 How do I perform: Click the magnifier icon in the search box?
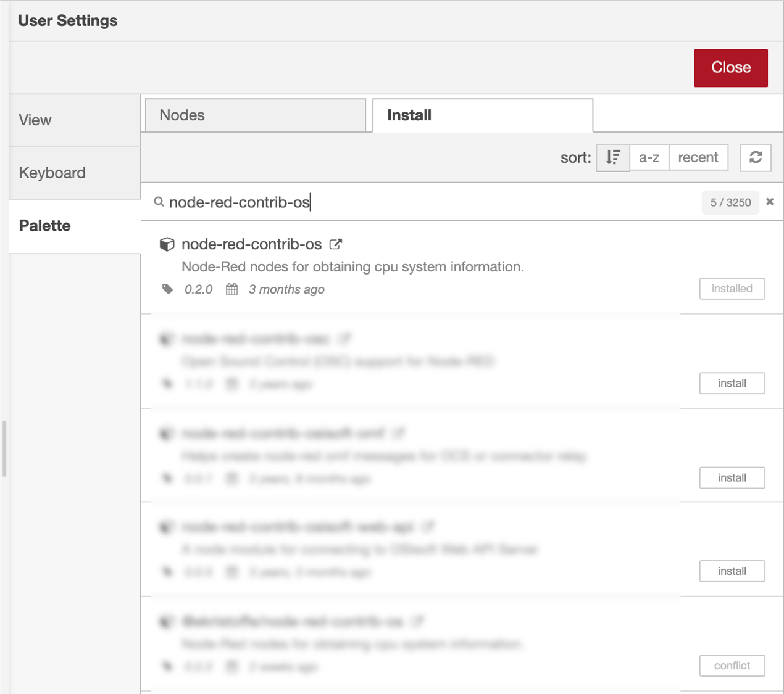point(159,202)
